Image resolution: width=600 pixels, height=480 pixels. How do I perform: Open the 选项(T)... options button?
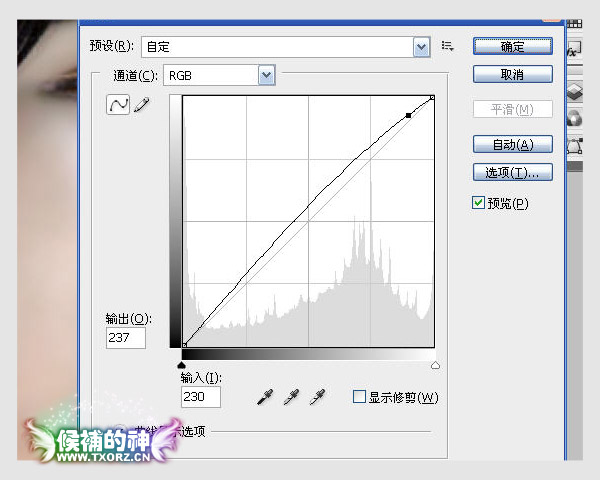[512, 172]
